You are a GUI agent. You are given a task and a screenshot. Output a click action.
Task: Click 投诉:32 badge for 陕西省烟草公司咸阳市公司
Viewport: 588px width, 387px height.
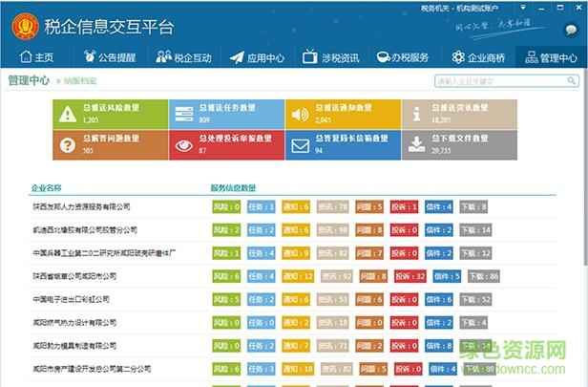tap(409, 276)
